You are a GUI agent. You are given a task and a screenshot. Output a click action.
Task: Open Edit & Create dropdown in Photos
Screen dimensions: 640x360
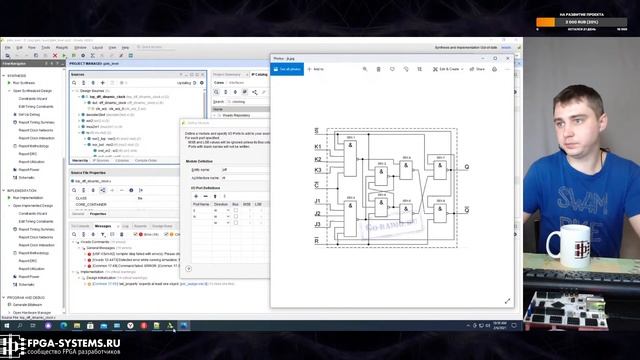tap(448, 69)
